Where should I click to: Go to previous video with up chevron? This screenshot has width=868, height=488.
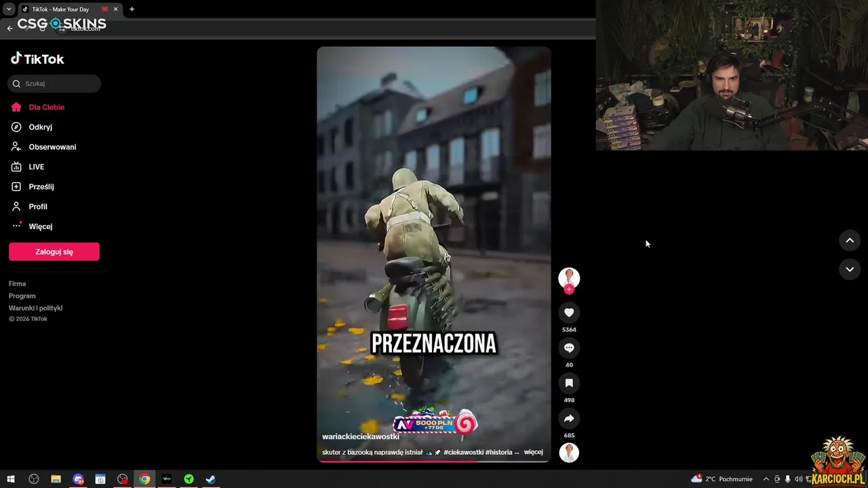[x=850, y=241]
